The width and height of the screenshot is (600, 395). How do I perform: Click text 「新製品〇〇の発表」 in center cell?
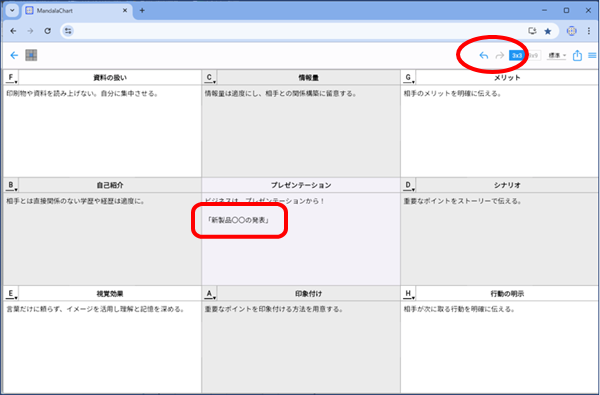tap(238, 220)
